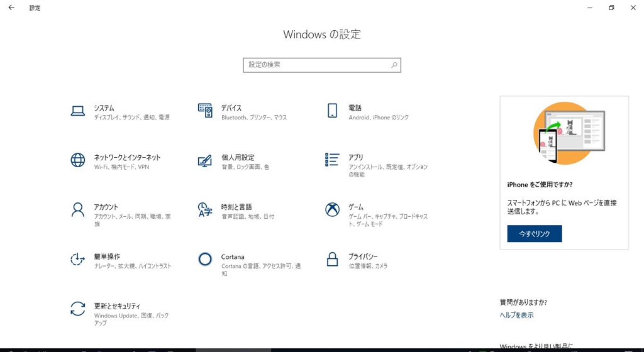644x352 pixels.
Task: Click the 時刻と言語 clock icon
Action: click(205, 210)
